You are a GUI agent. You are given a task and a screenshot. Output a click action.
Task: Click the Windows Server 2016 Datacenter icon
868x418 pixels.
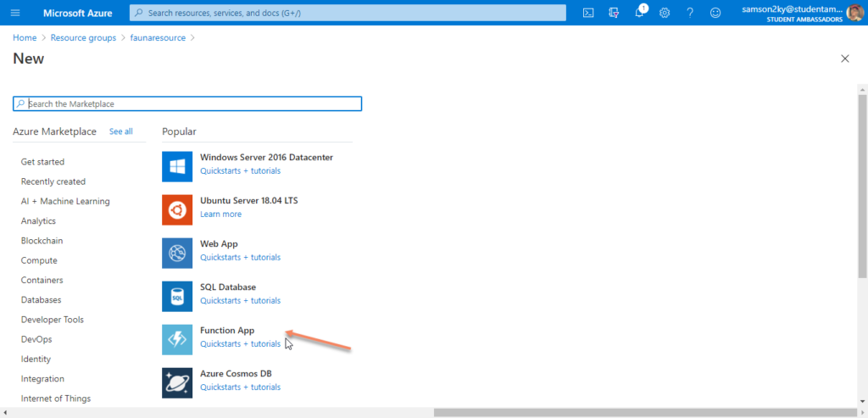[x=177, y=167]
